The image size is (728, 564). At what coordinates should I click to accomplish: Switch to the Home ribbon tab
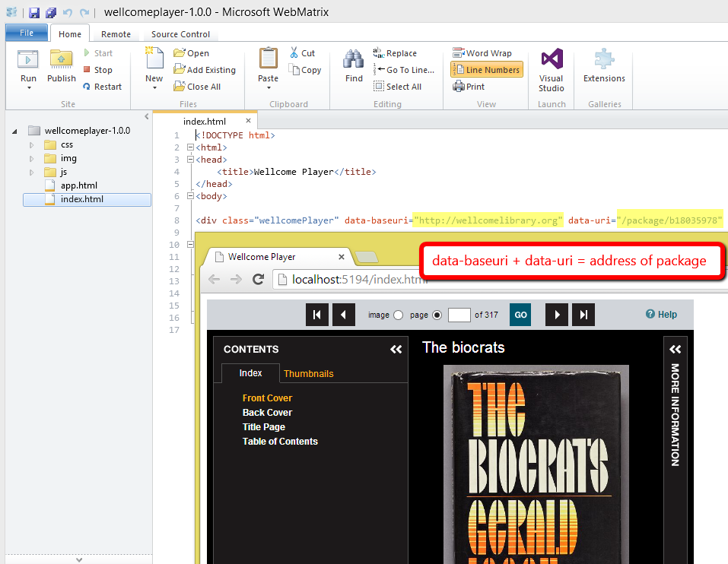pyautogui.click(x=70, y=34)
